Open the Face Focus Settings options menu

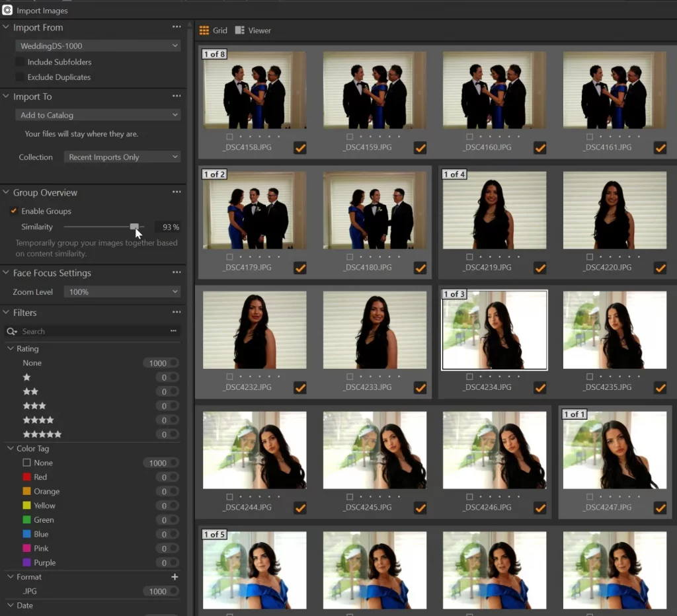point(176,272)
